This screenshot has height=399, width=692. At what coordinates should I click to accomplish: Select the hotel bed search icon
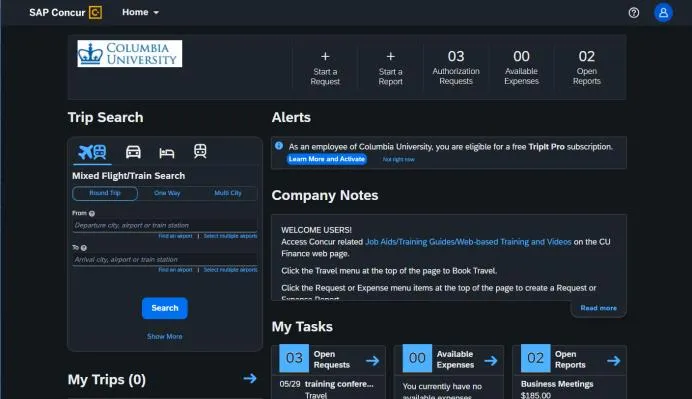click(166, 153)
